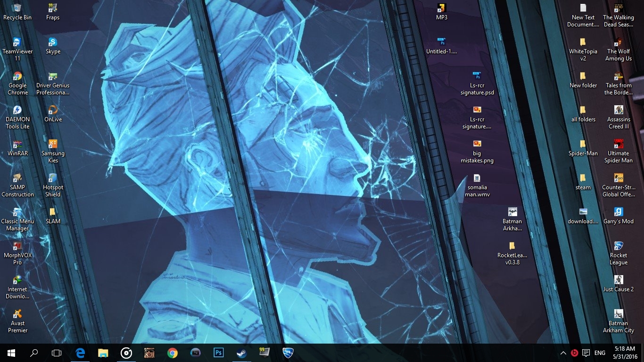Screen dimensions: 644x362
Task: Open Photoshop from the taskbar
Action: [x=218, y=353]
